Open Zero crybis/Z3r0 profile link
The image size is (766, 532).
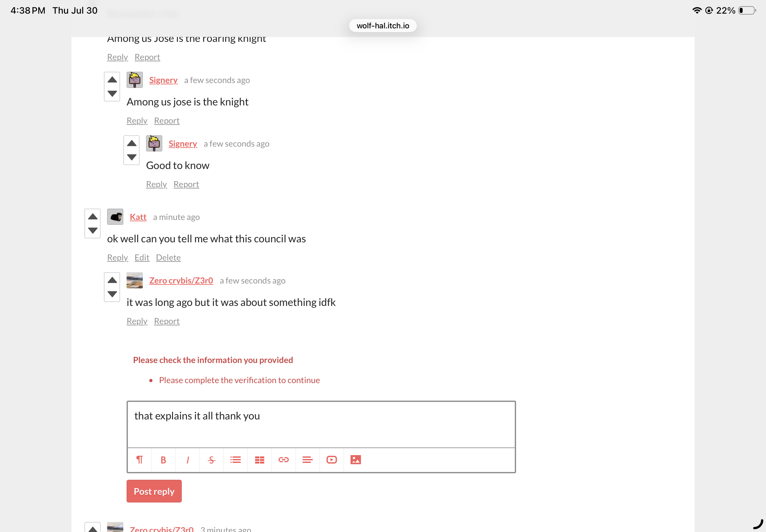[x=181, y=281]
